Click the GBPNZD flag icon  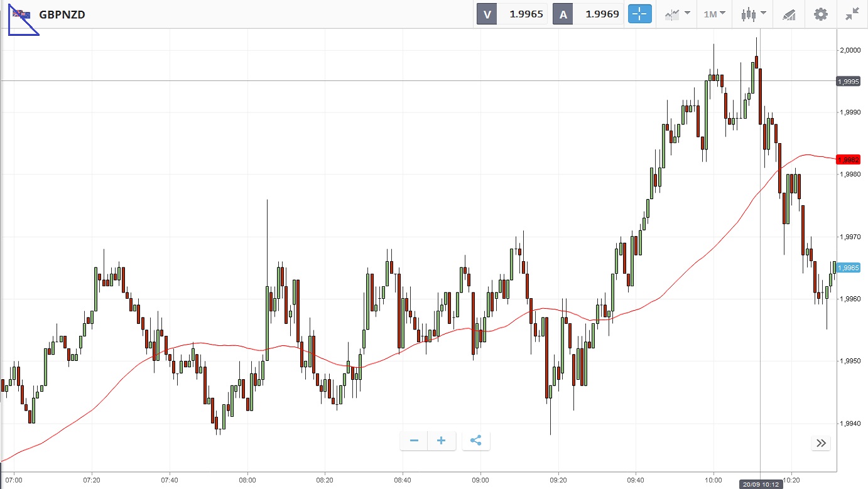pyautogui.click(x=21, y=14)
